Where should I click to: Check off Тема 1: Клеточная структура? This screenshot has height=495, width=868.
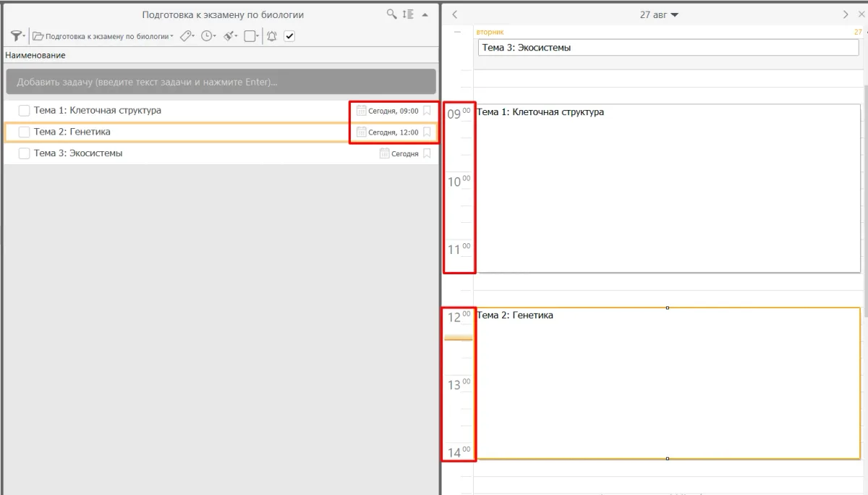point(24,111)
